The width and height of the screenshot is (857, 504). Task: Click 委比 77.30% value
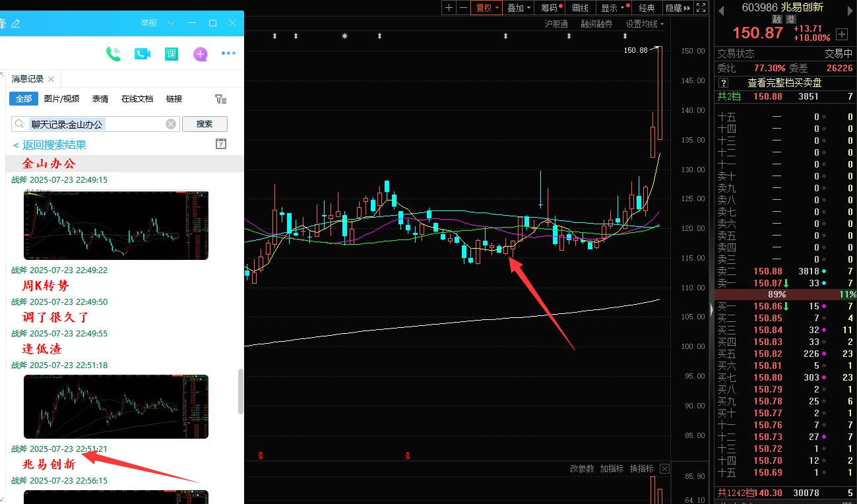(x=769, y=68)
